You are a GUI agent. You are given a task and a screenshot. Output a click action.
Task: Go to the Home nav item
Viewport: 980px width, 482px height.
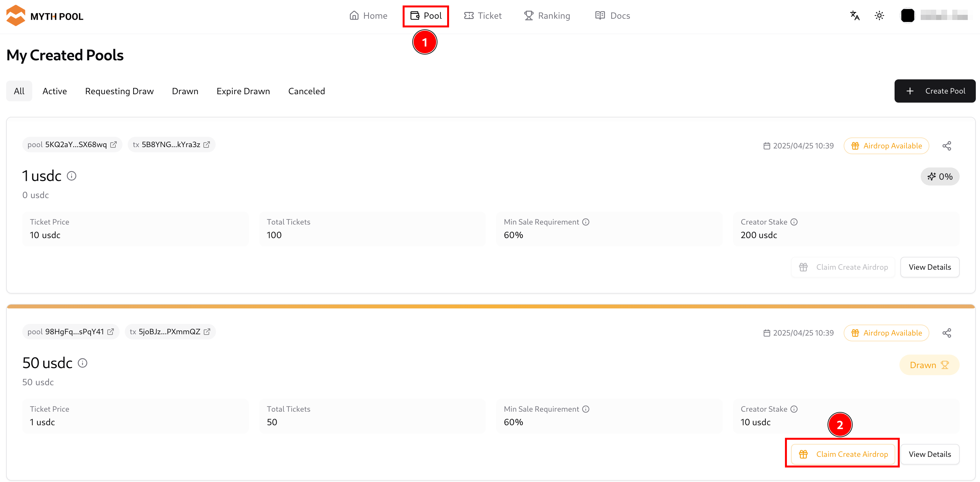click(368, 15)
